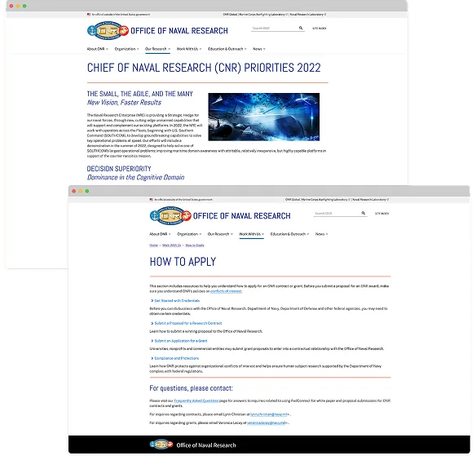Click the arrow beside Compliance and Protections
The image size is (476, 460).
[x=152, y=358]
